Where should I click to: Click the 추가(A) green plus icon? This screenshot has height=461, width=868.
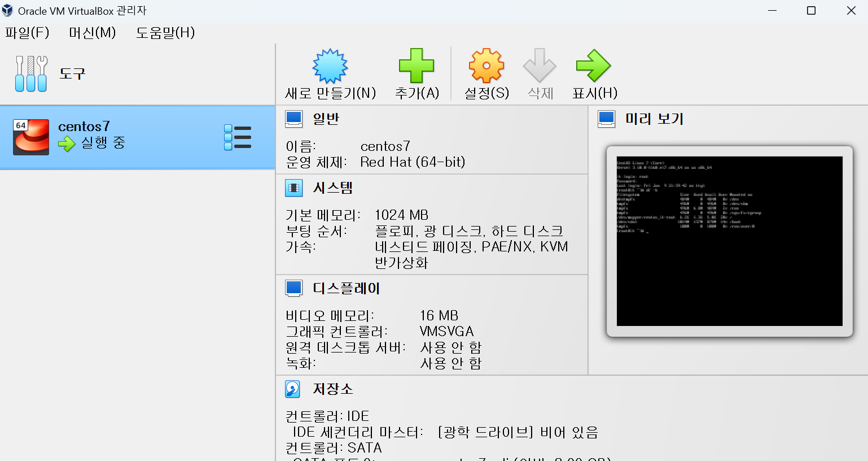[417, 66]
